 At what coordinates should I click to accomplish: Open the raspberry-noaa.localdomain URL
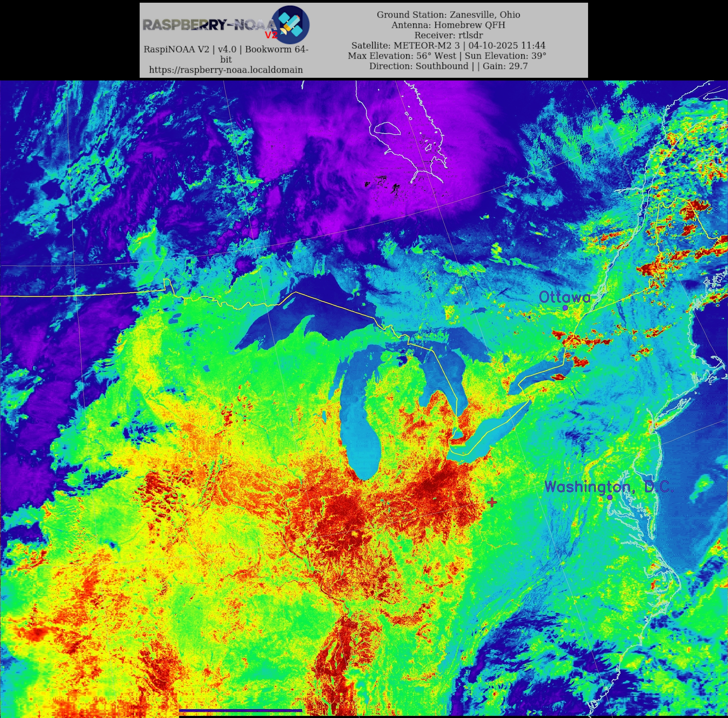(226, 70)
